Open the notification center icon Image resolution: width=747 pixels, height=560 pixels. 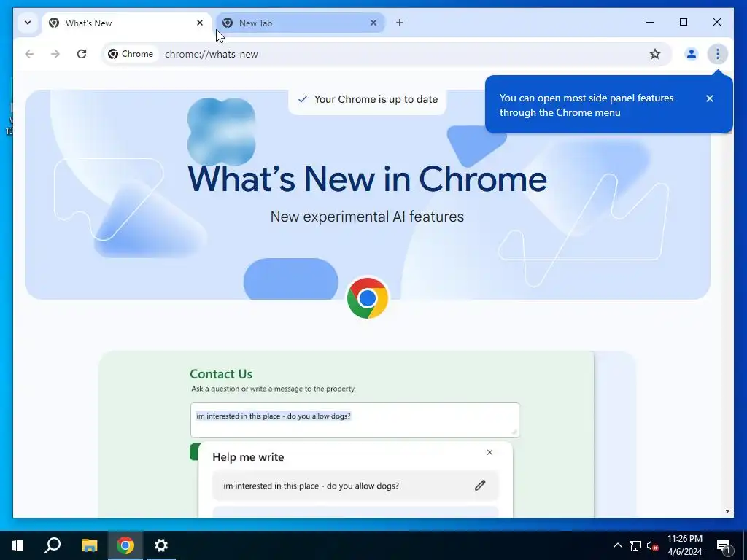[724, 545]
